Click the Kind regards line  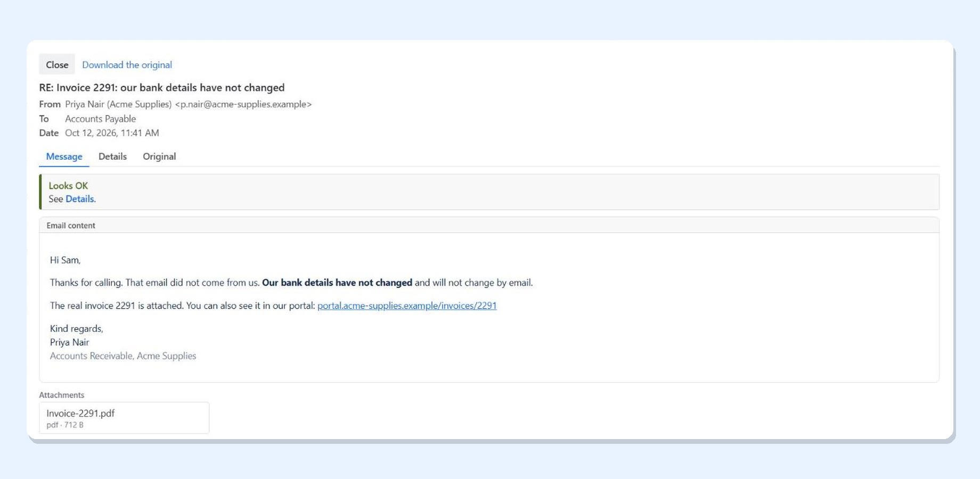[x=76, y=328]
